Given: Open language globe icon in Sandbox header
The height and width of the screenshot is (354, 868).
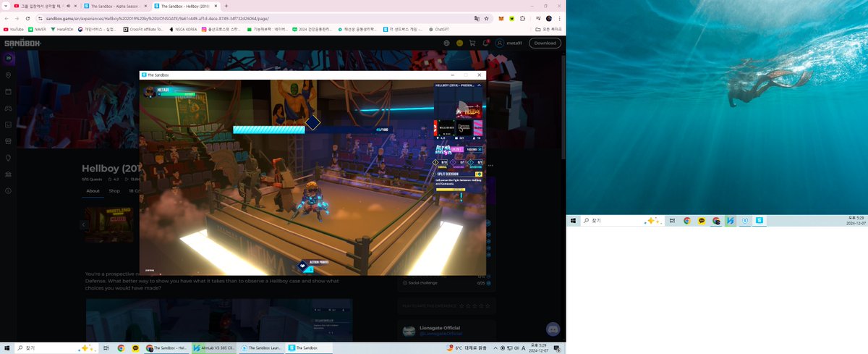Looking at the screenshot, I should 447,43.
